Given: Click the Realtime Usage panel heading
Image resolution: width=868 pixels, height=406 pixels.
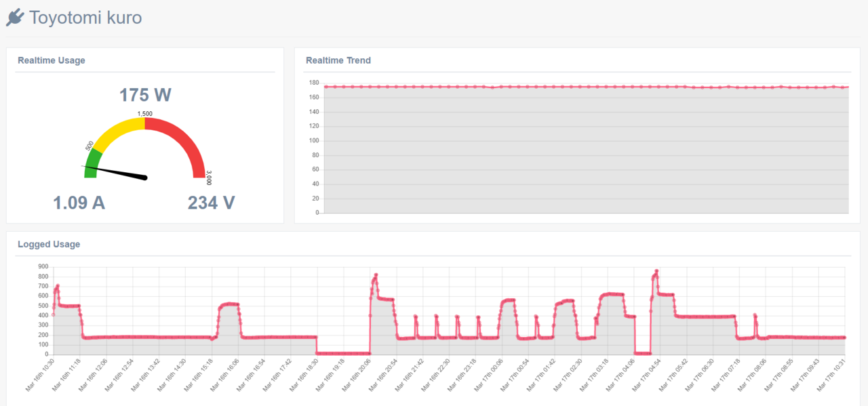Looking at the screenshot, I should (x=52, y=60).
